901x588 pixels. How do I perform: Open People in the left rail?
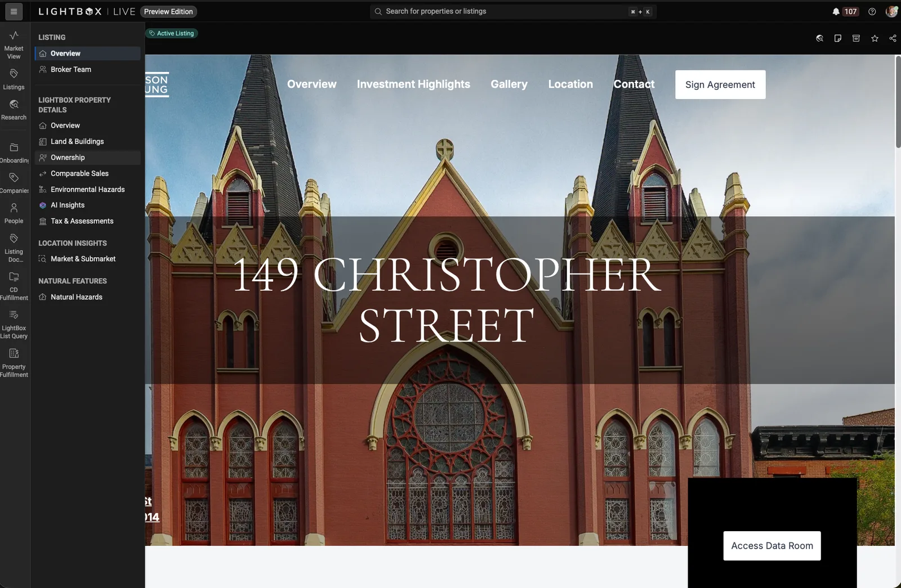(x=14, y=214)
